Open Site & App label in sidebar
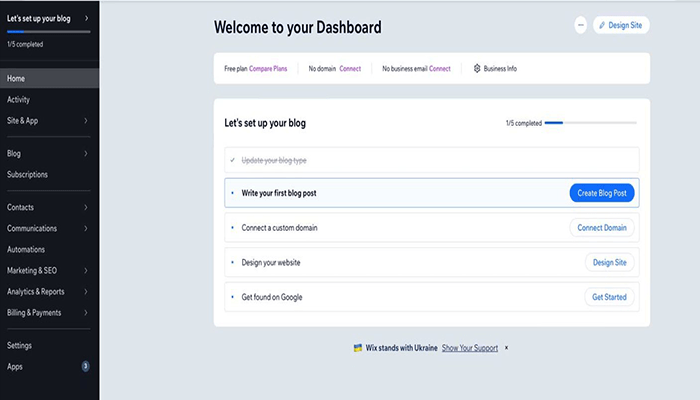 [22, 121]
